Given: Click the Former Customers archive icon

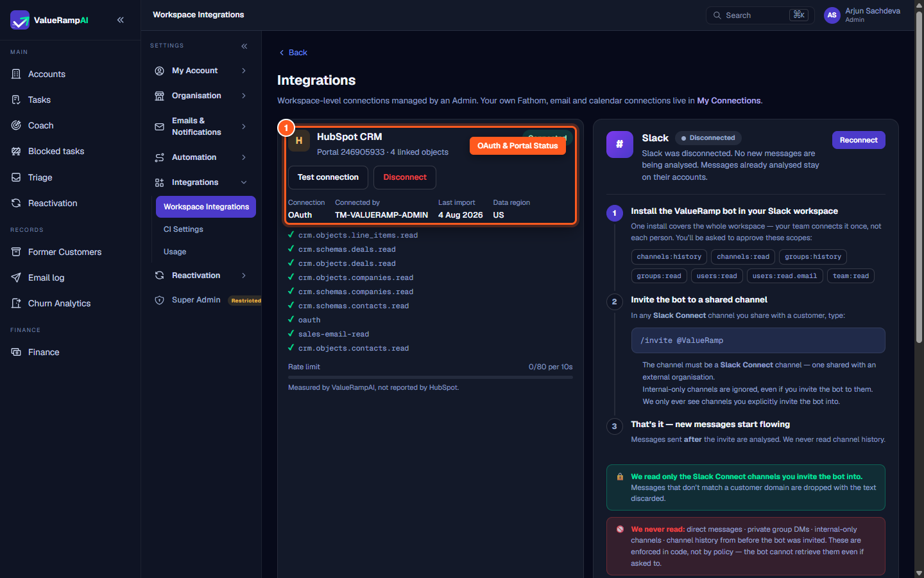Looking at the screenshot, I should click(x=16, y=252).
